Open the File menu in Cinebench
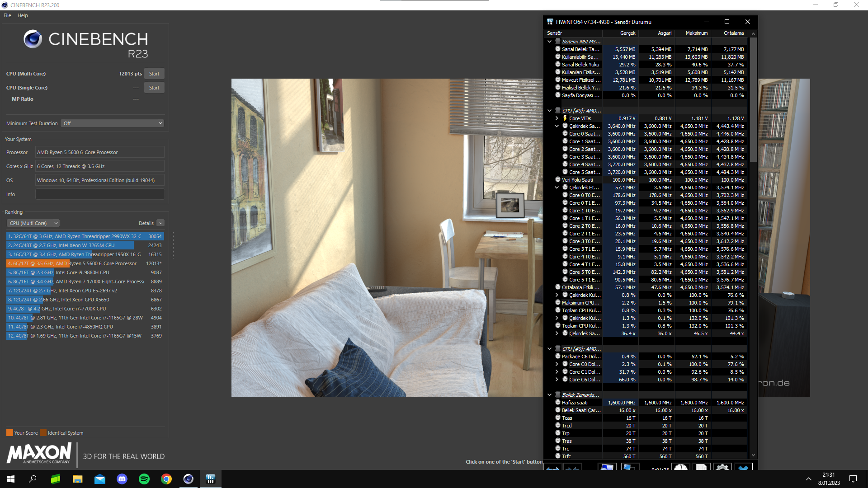Image resolution: width=868 pixels, height=488 pixels. (7, 15)
